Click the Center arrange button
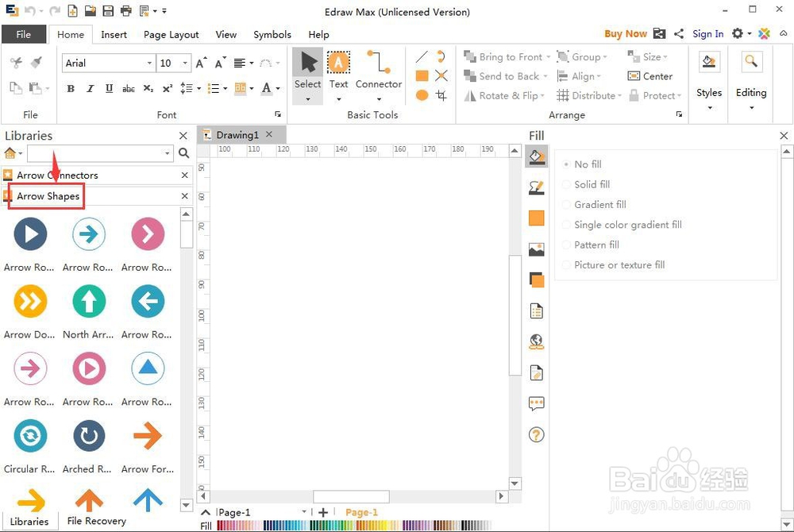794x532 pixels. point(650,76)
